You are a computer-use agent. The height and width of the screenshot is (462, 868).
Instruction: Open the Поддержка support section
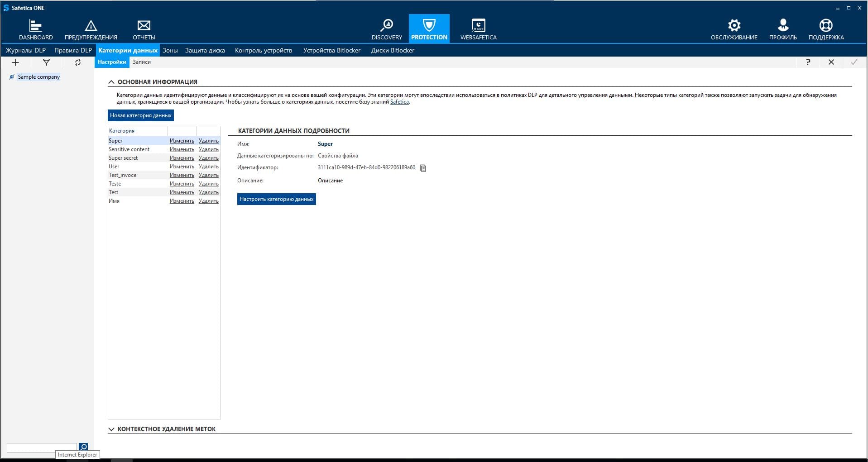(x=826, y=29)
